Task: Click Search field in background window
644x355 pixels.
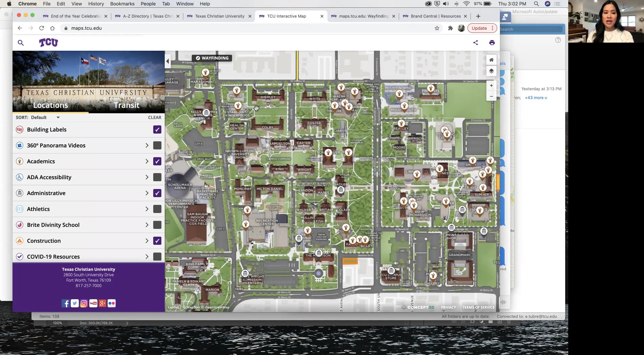Action: 530,29
